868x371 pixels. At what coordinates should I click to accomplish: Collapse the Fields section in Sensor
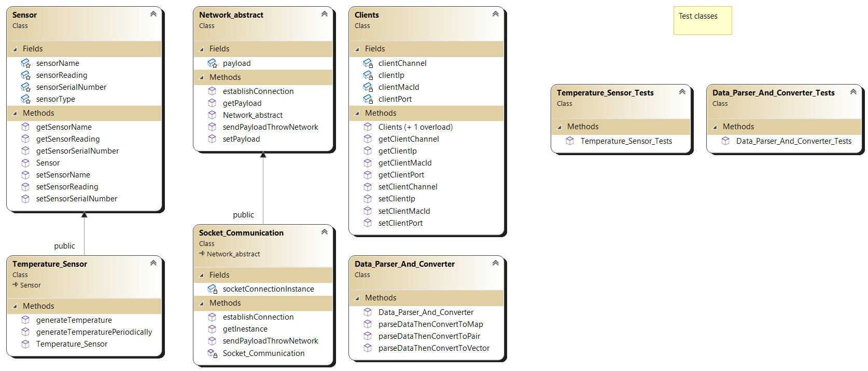[15, 49]
